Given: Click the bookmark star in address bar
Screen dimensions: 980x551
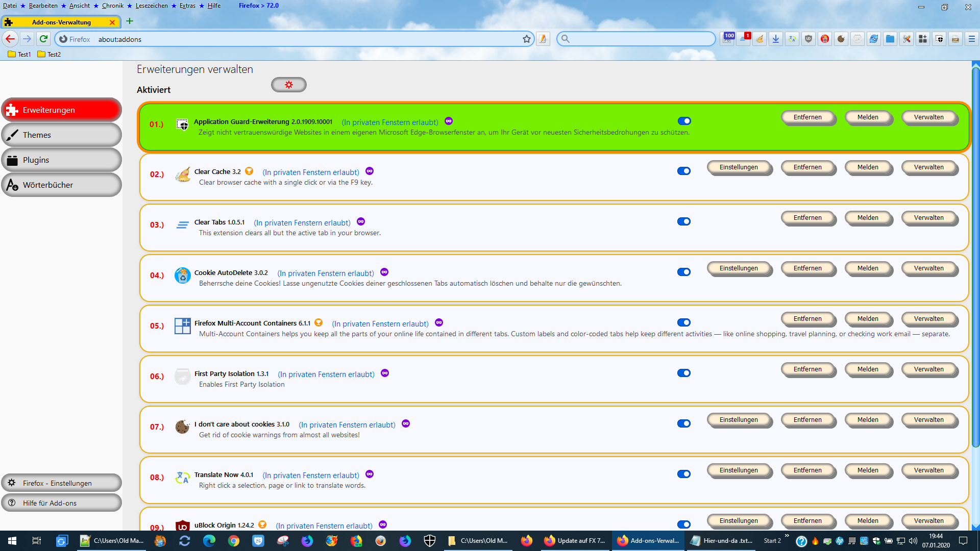Looking at the screenshot, I should tap(526, 39).
